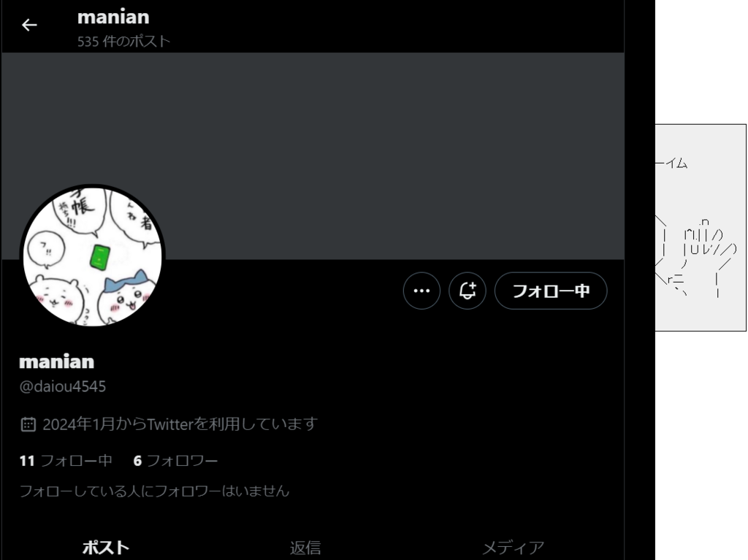
Task: Switch to the 返信 tab
Action: (x=305, y=547)
